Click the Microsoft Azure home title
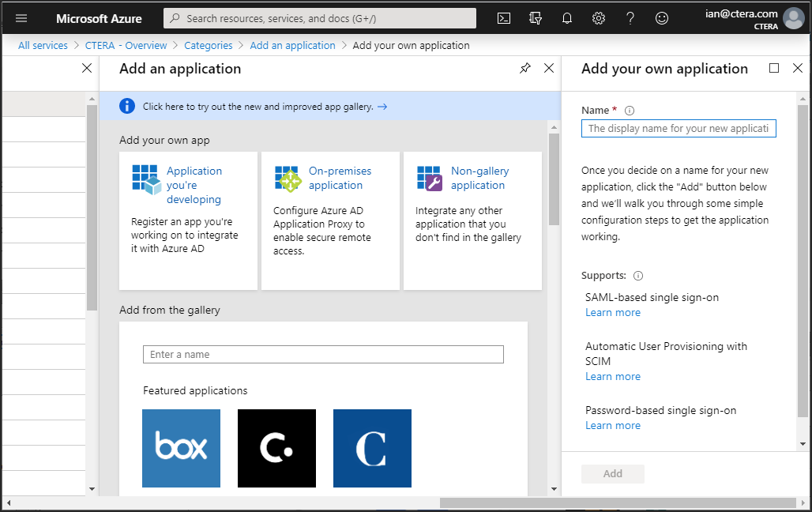The width and height of the screenshot is (812, 512). [x=99, y=19]
